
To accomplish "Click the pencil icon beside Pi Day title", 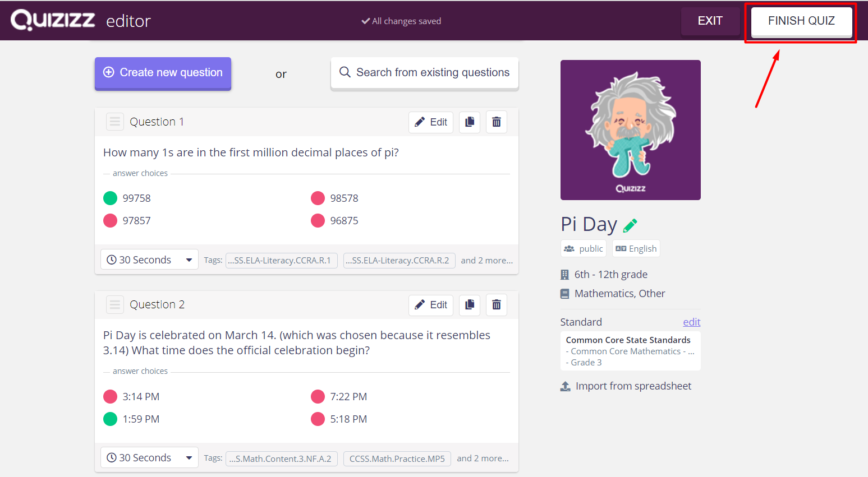I will coord(631,225).
